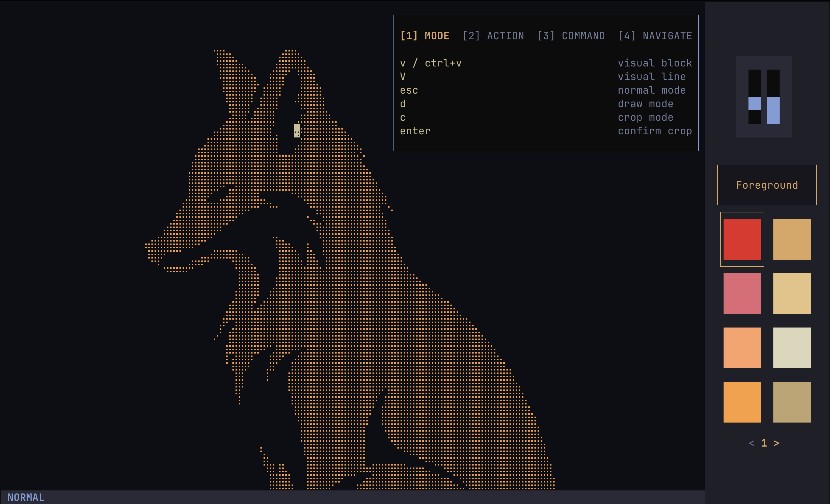Select the peach salmon color swatch

point(742,348)
